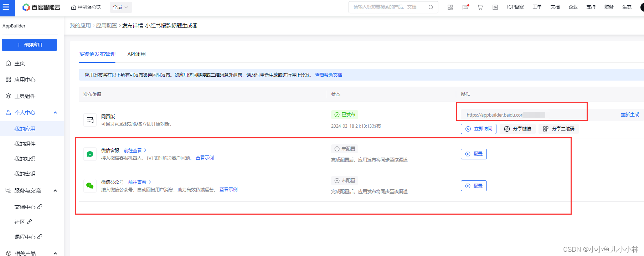The image size is (644, 256).
Task: Open 应用中心 in the sidebar
Action: coord(25,80)
